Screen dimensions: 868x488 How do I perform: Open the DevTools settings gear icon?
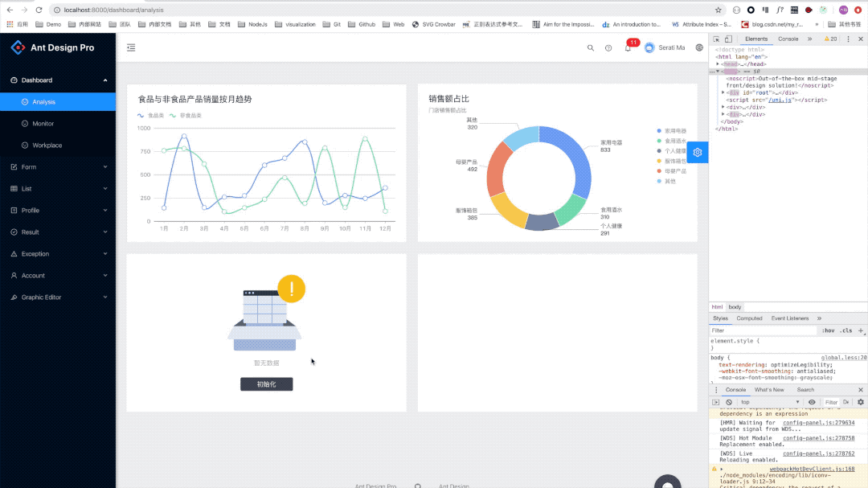[x=860, y=401]
